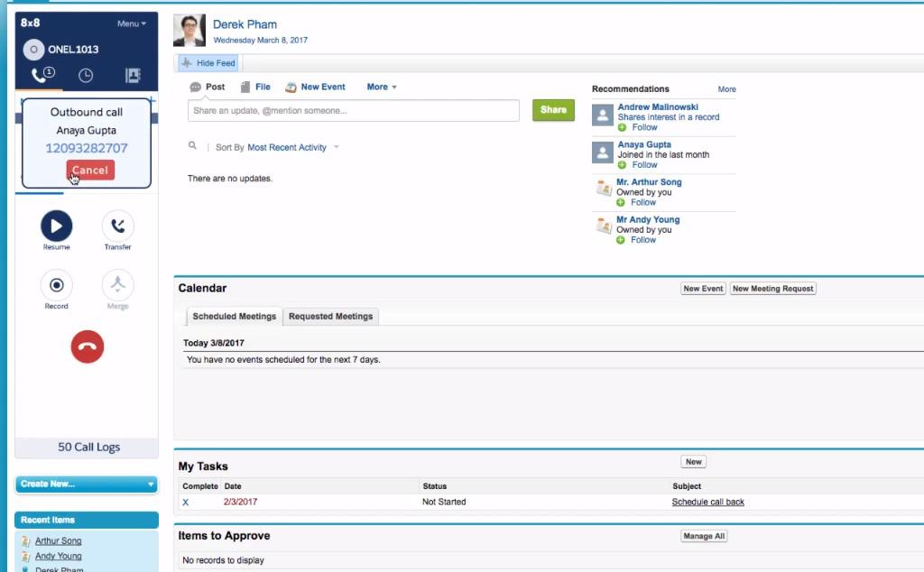Click green follow plus for Mr Andy Young
Image resolution: width=924 pixels, height=572 pixels.
(x=621, y=240)
